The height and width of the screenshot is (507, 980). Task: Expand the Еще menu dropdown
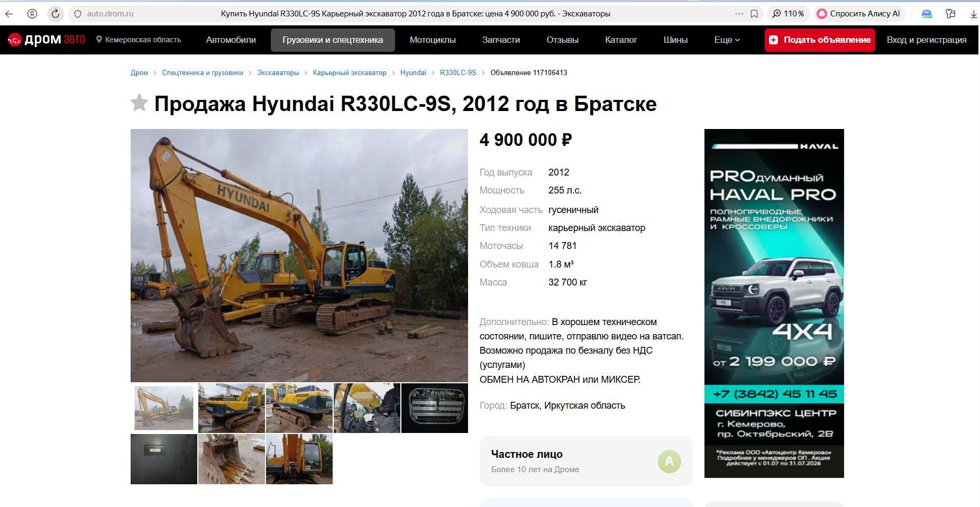tap(727, 40)
